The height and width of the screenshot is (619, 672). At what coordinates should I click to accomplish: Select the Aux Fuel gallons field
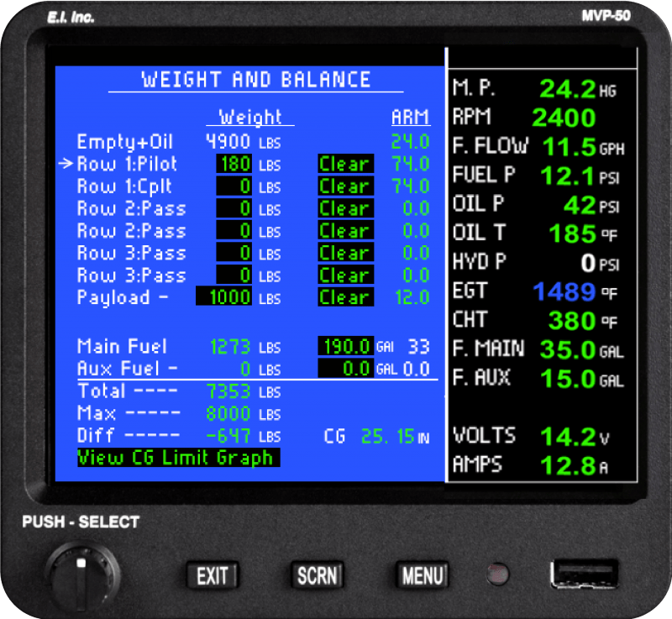[x=348, y=368]
